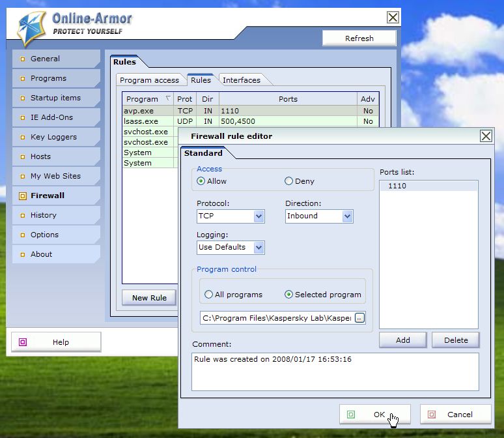
Task: Click the purple icon on Help button
Action: (x=23, y=342)
